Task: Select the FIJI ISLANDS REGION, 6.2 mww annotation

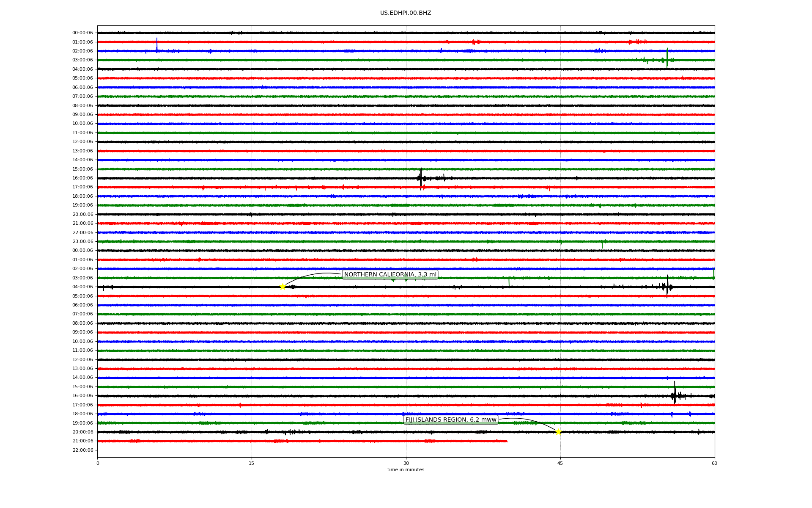Action: click(x=451, y=420)
